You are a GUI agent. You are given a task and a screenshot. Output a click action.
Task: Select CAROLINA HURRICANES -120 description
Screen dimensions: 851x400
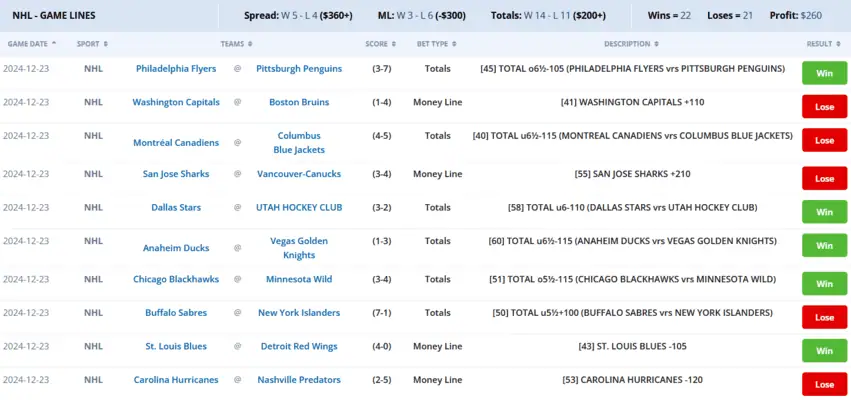(x=632, y=380)
